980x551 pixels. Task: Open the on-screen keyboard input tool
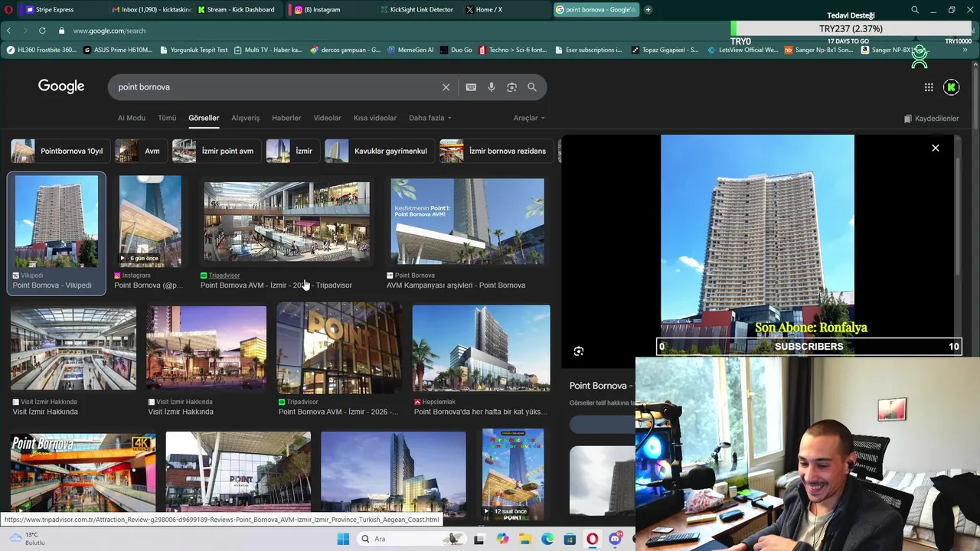coord(471,87)
